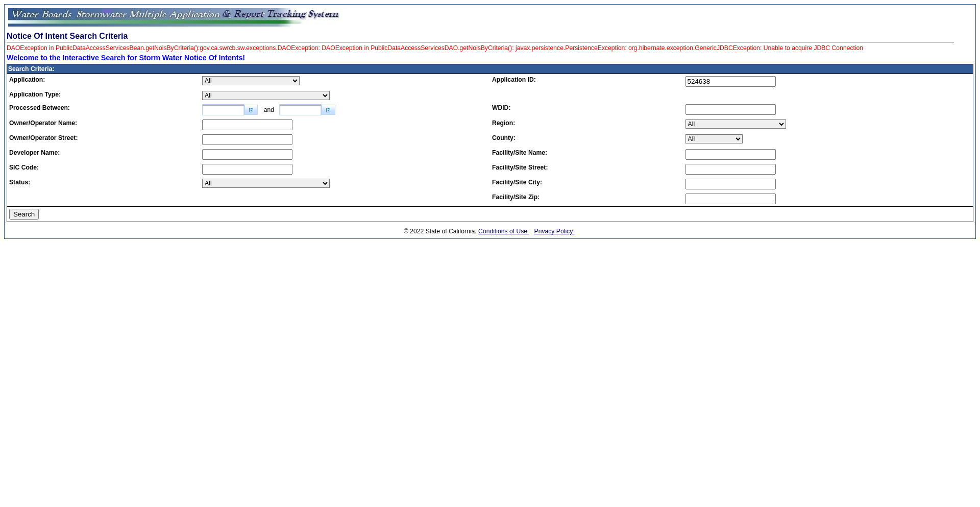Click the Application ID field containing 524638
Image resolution: width=980 pixels, height=507 pixels.
pos(730,82)
